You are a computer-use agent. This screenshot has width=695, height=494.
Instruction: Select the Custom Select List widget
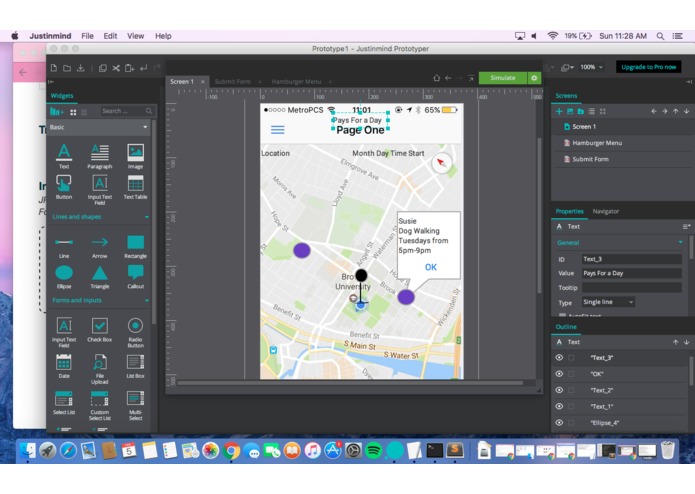click(99, 405)
